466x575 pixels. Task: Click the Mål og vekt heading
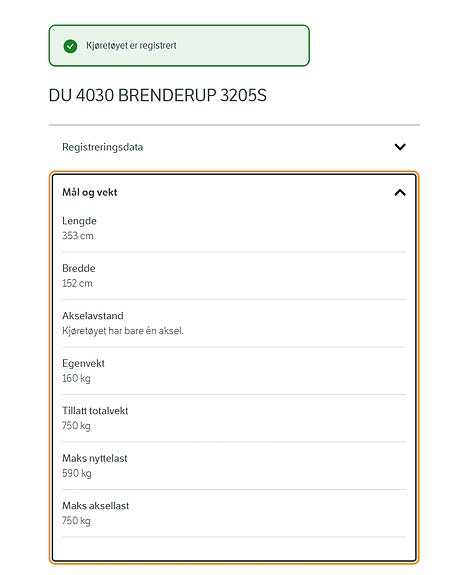tap(89, 192)
